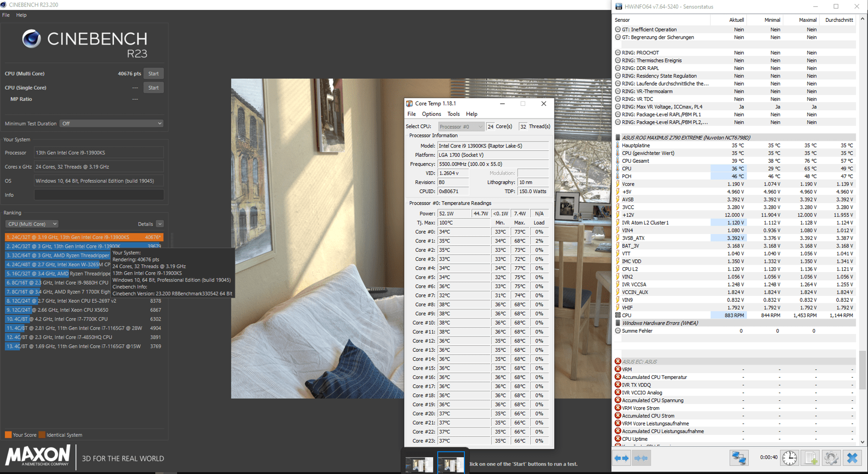Click orange Your Score legend square
Image resolution: width=868 pixels, height=474 pixels.
tap(8, 435)
